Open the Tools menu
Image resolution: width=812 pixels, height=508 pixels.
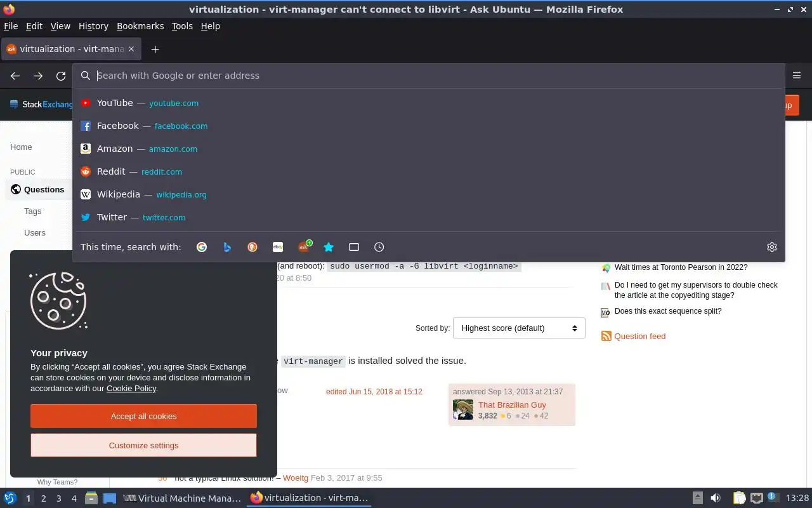click(182, 26)
